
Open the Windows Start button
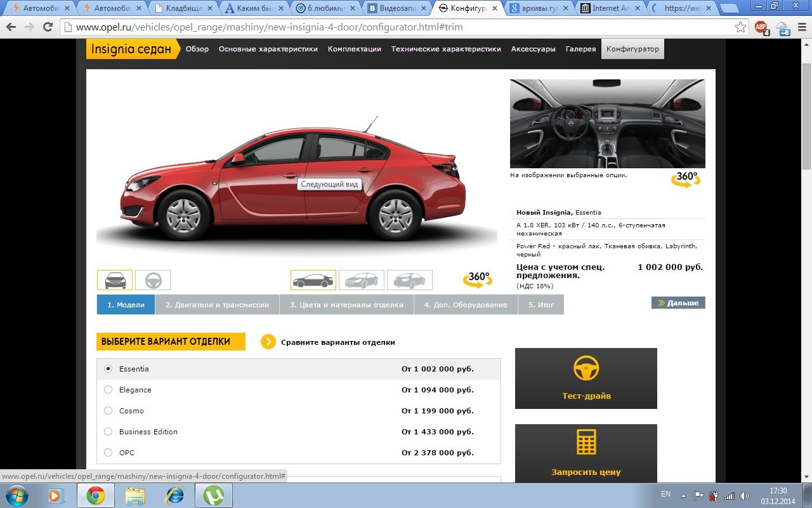tap(16, 495)
